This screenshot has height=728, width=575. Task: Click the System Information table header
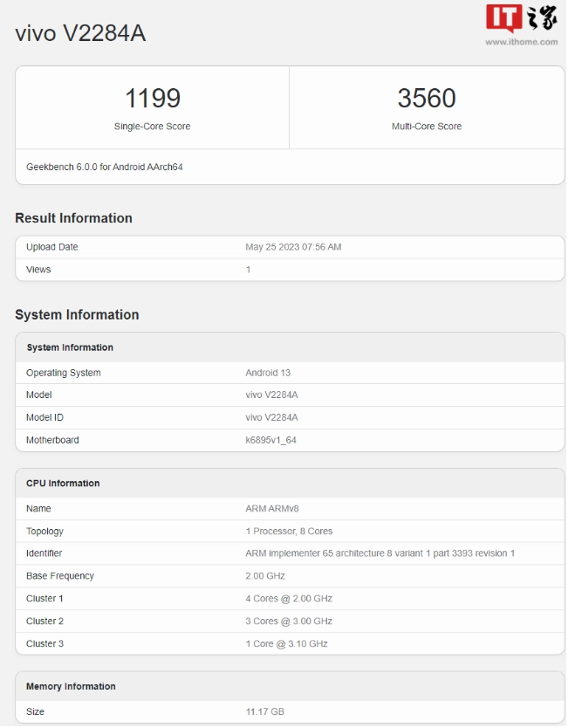(x=70, y=347)
